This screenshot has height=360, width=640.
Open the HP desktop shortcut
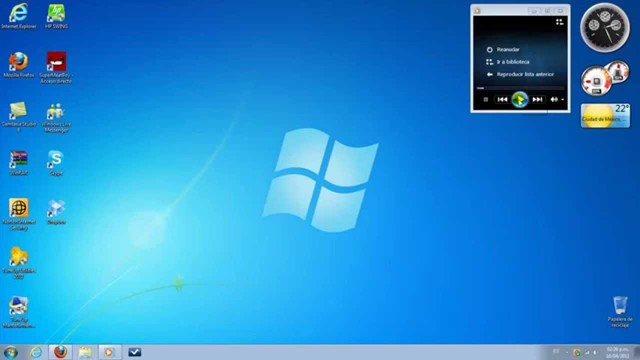point(56,16)
